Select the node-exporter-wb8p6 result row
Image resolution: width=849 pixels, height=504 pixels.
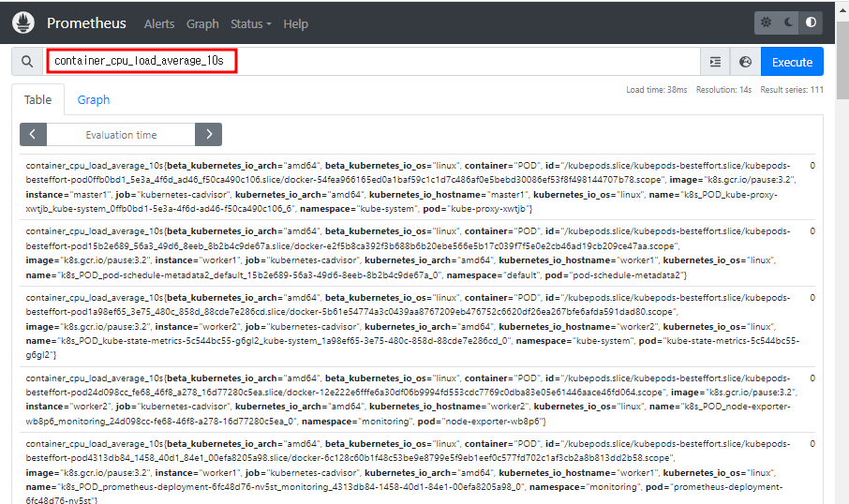pos(417,399)
